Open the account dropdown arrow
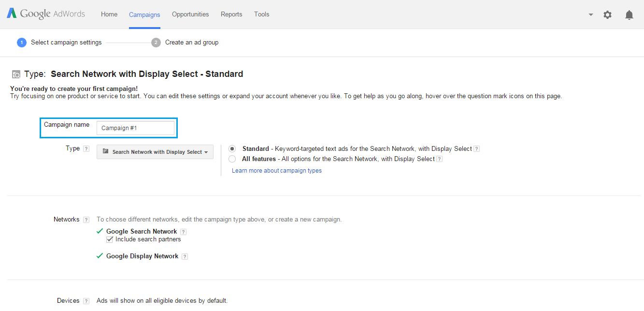Screen dimensions: 644x311 pyautogui.click(x=590, y=15)
